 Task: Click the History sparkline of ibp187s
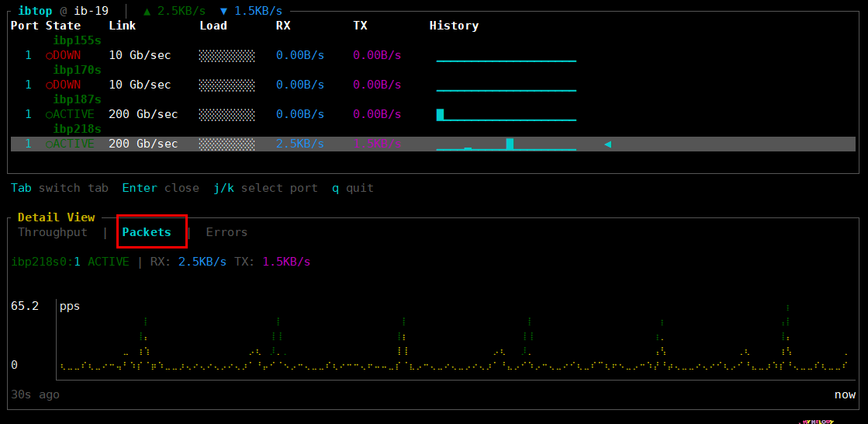[507, 115]
